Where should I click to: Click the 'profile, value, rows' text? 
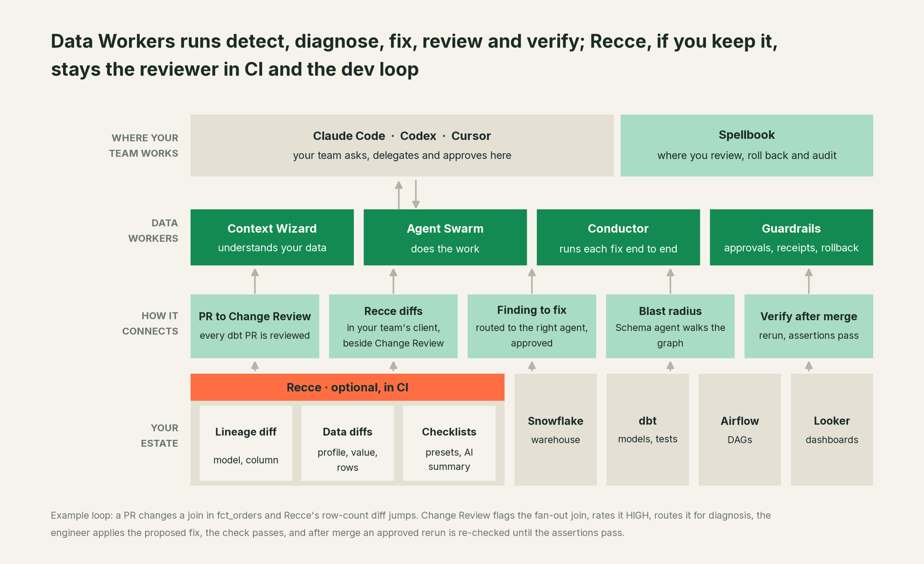[348, 460]
